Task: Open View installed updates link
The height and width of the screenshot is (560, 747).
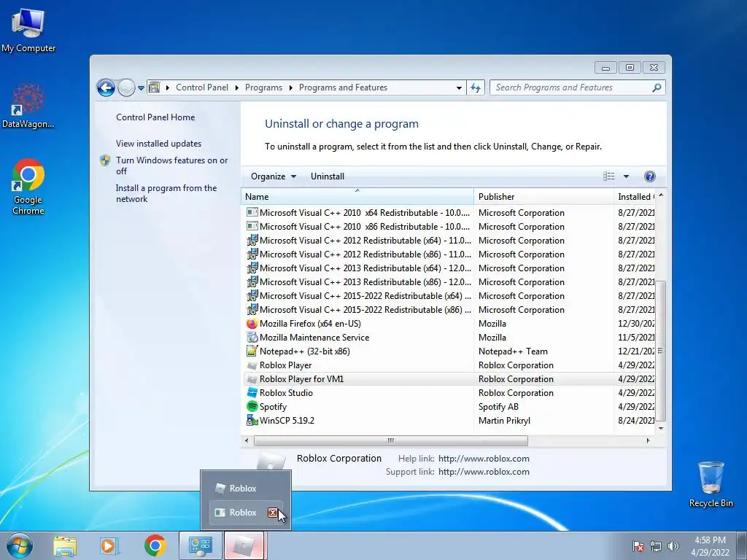Action: (x=158, y=144)
